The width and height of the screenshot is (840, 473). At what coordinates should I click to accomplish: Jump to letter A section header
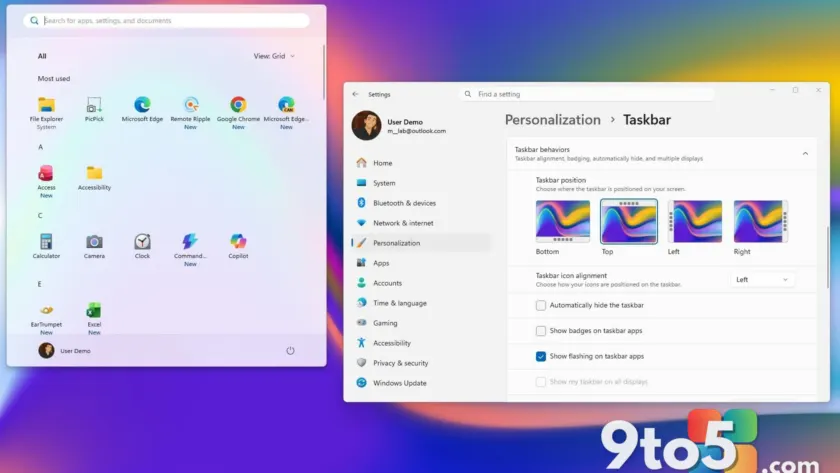pyautogui.click(x=40, y=147)
